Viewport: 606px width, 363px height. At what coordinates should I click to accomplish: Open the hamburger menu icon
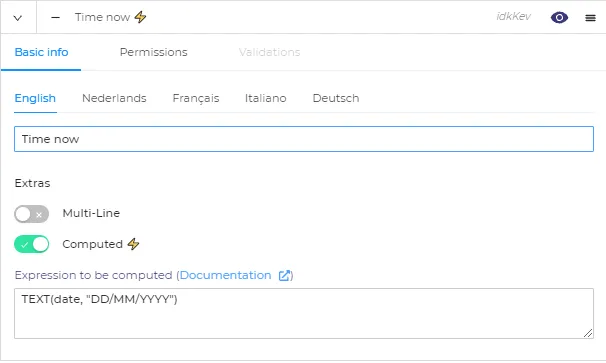click(x=590, y=18)
